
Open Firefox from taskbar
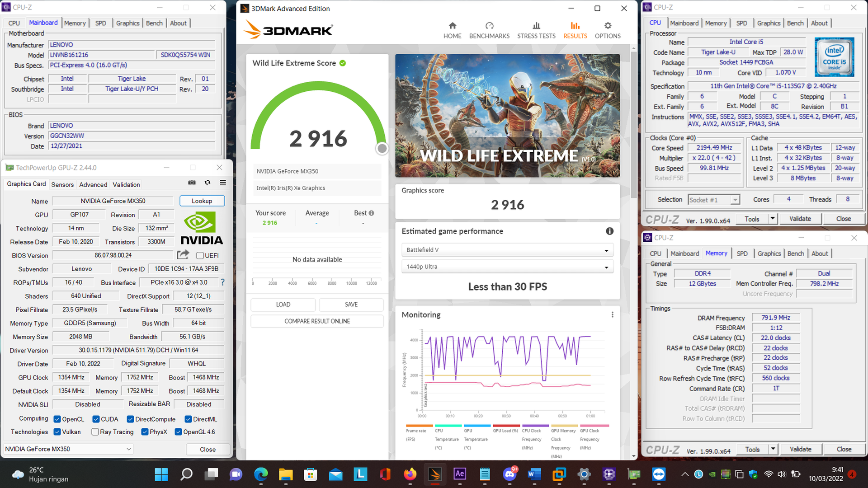410,474
